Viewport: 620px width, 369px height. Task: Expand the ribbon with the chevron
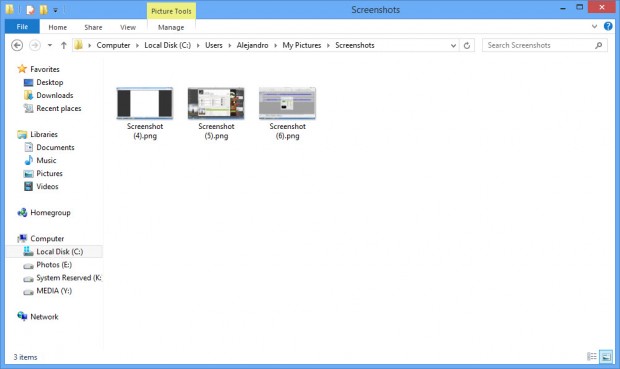click(594, 26)
